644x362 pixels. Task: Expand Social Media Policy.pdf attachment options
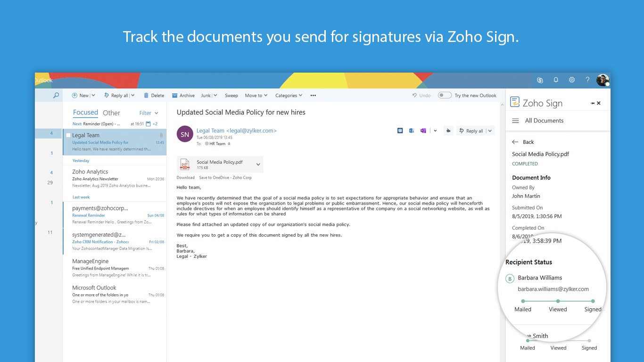click(x=258, y=164)
